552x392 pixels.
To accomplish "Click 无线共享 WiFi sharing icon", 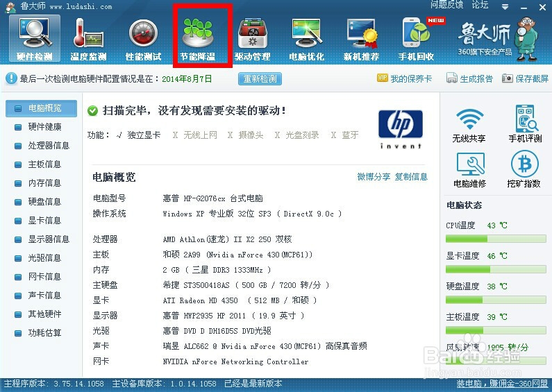I will [469, 125].
